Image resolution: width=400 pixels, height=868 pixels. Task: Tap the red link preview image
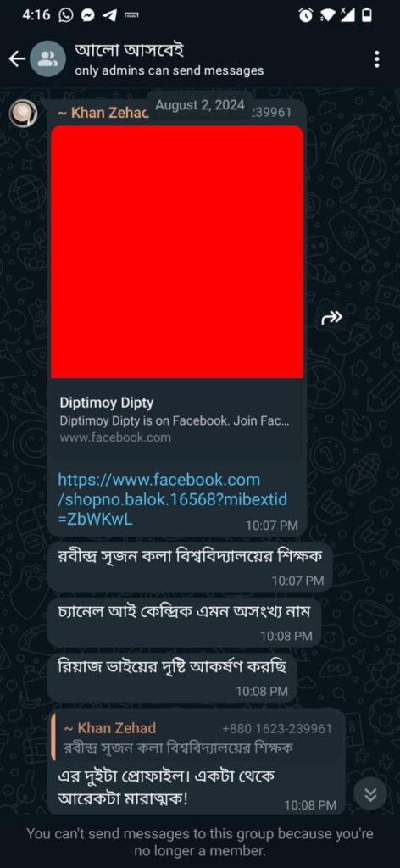(177, 253)
